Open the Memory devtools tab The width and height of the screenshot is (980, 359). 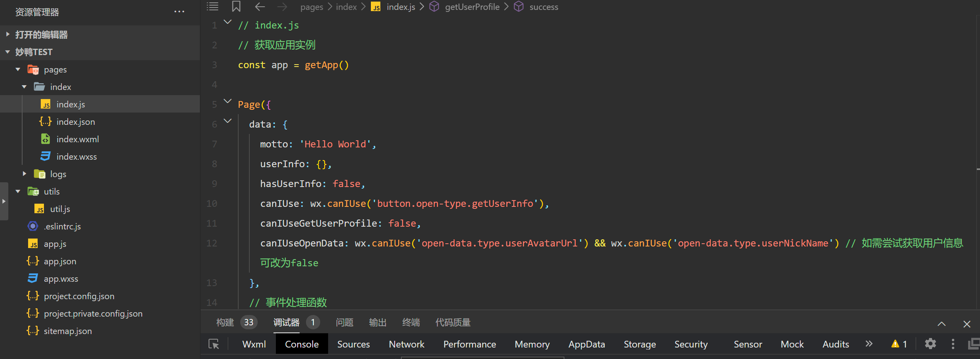pyautogui.click(x=532, y=344)
